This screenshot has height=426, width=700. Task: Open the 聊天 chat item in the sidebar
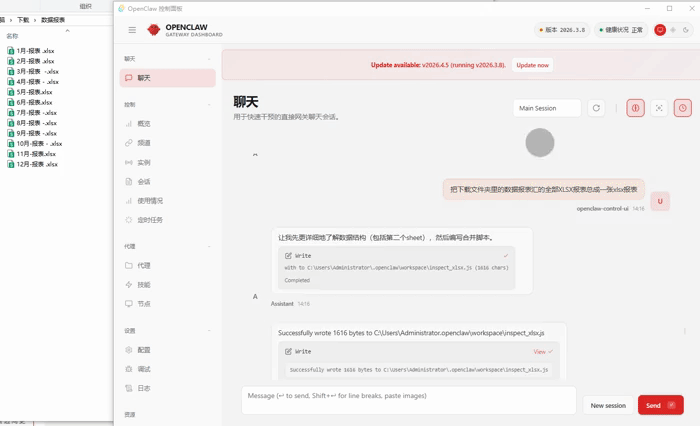167,78
